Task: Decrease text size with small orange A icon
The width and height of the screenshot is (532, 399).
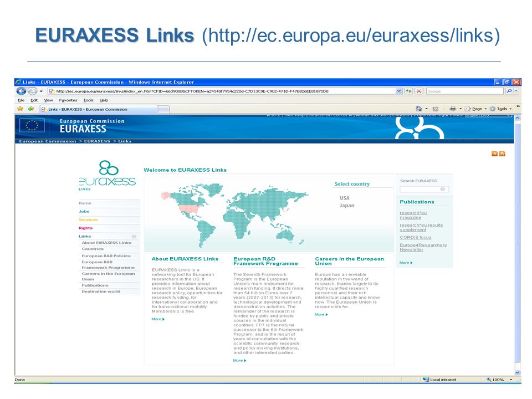Action: tap(495, 154)
